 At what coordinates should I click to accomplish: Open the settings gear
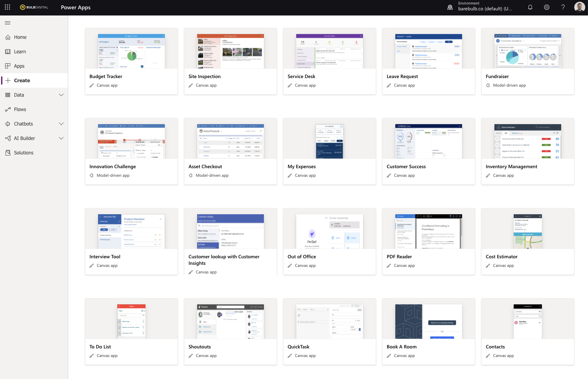[x=547, y=7]
